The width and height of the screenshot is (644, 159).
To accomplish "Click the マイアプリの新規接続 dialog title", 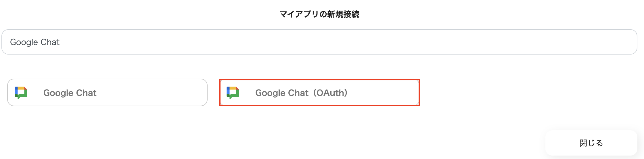I will pyautogui.click(x=319, y=14).
